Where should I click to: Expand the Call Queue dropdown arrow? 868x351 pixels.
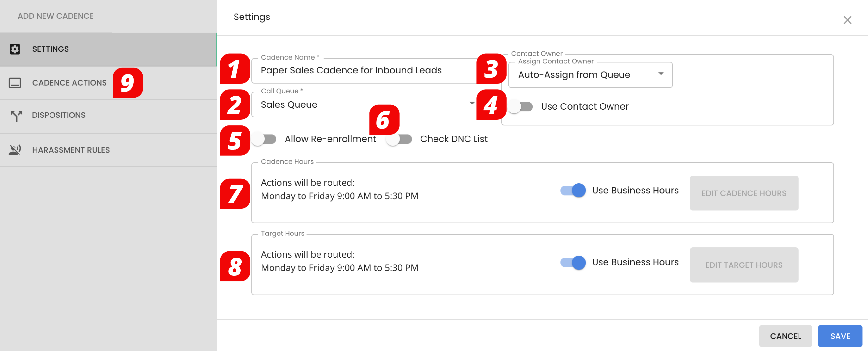coord(472,103)
